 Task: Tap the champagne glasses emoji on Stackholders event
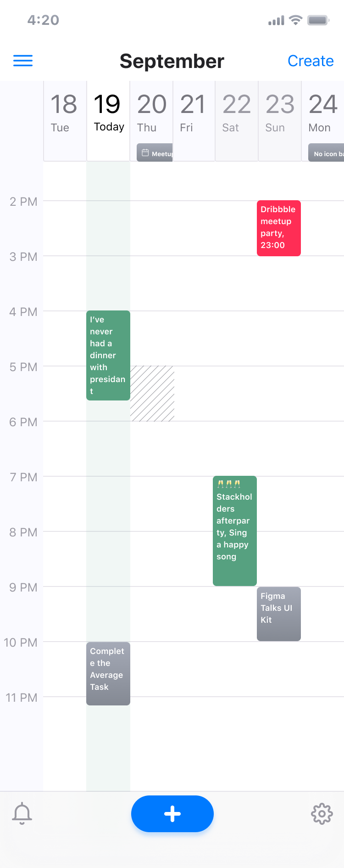click(x=228, y=483)
